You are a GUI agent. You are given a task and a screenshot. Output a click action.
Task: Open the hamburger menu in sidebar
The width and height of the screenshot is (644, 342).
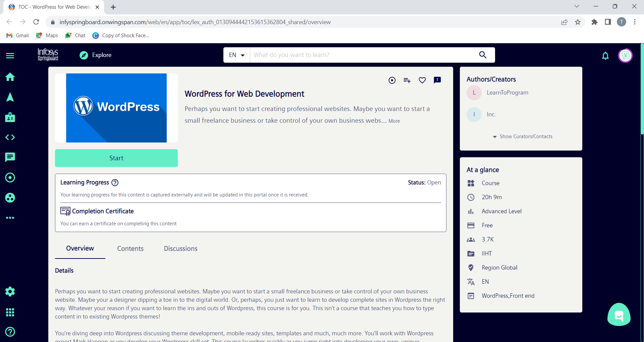coord(10,56)
